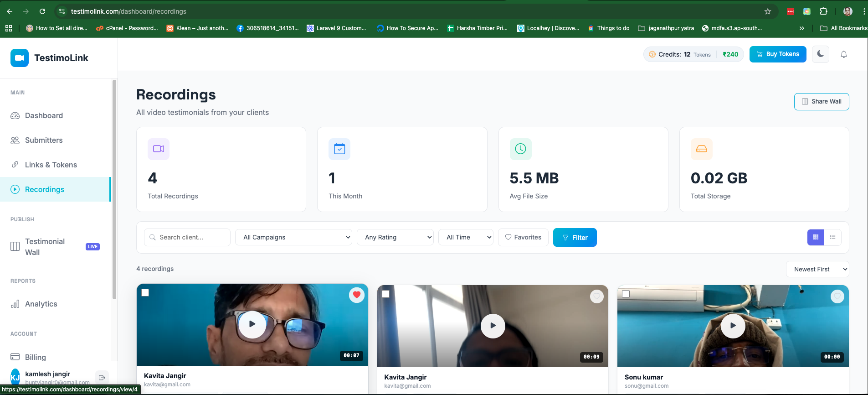Click the blue Filter button

coord(575,238)
